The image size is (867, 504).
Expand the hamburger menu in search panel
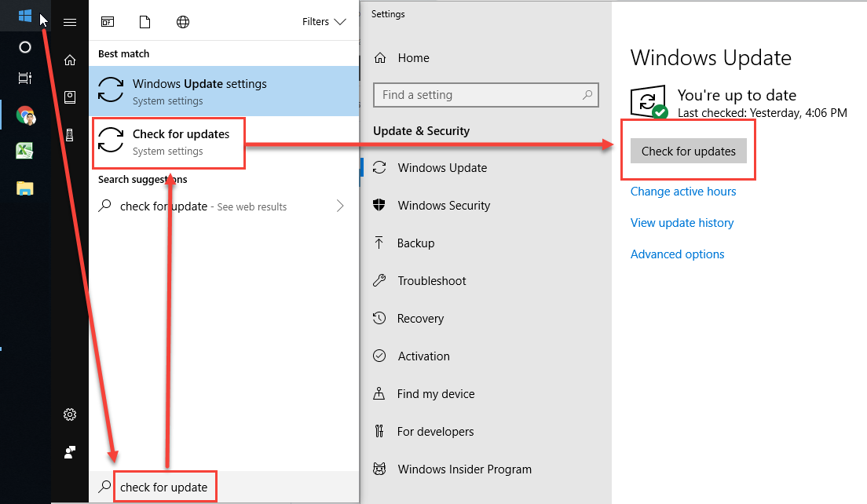70,22
